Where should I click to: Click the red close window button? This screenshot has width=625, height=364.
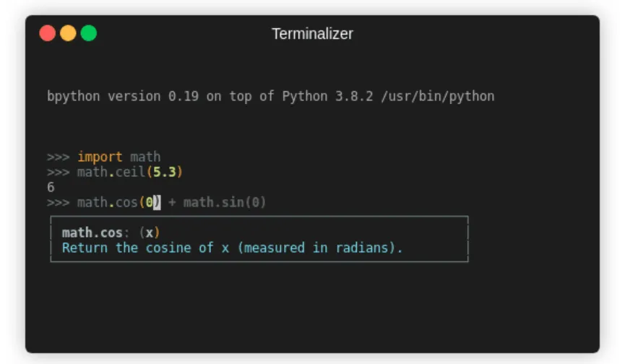pos(48,33)
